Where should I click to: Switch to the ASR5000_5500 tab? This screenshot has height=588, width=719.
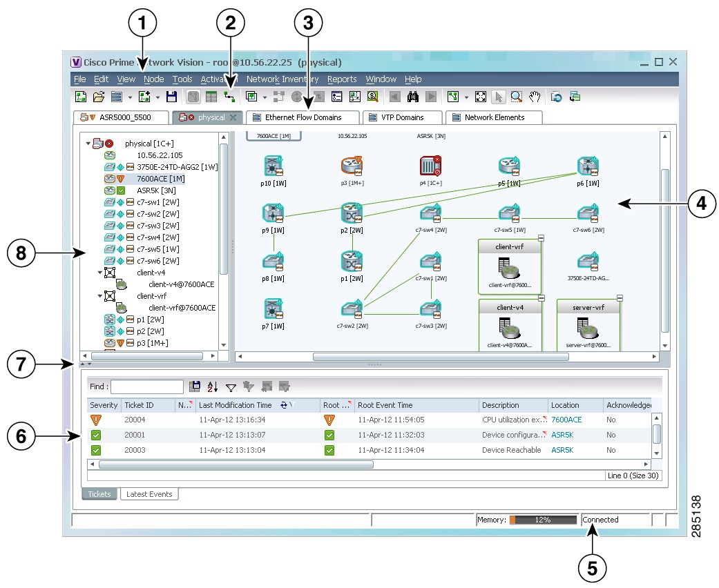point(121,117)
